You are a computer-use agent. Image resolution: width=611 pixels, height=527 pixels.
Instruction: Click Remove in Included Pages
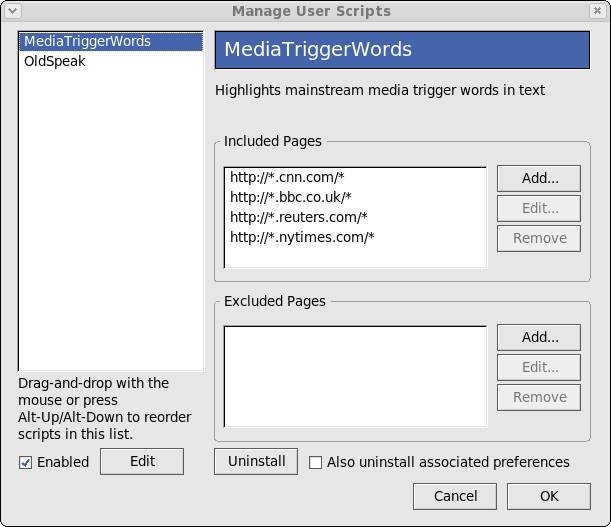click(x=539, y=238)
